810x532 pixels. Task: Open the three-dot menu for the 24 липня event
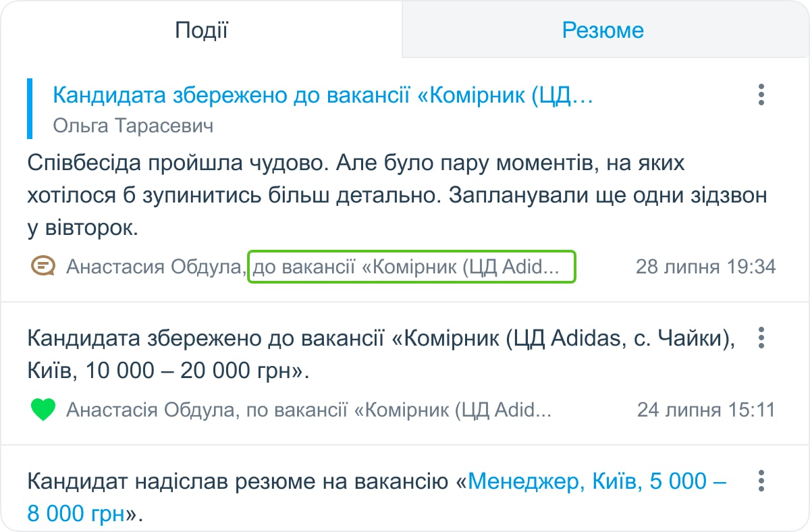761,338
